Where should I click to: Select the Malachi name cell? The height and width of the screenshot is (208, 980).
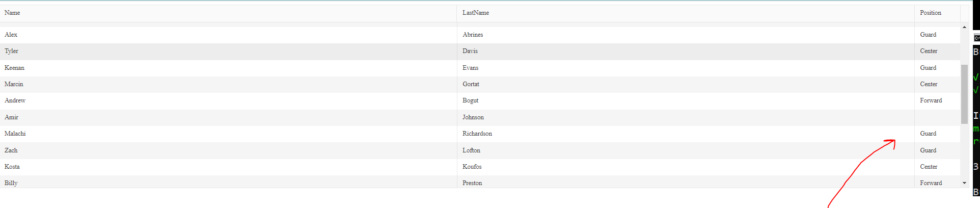(228, 134)
